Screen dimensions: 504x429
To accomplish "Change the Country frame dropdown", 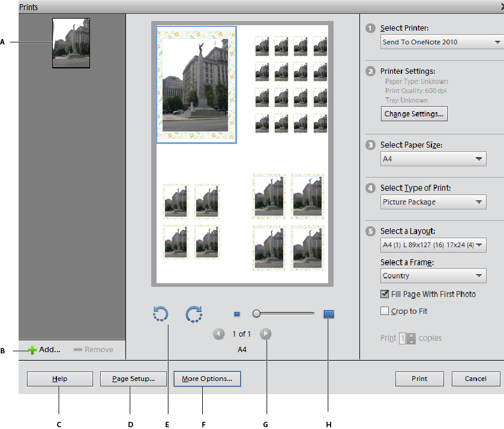I will click(433, 275).
